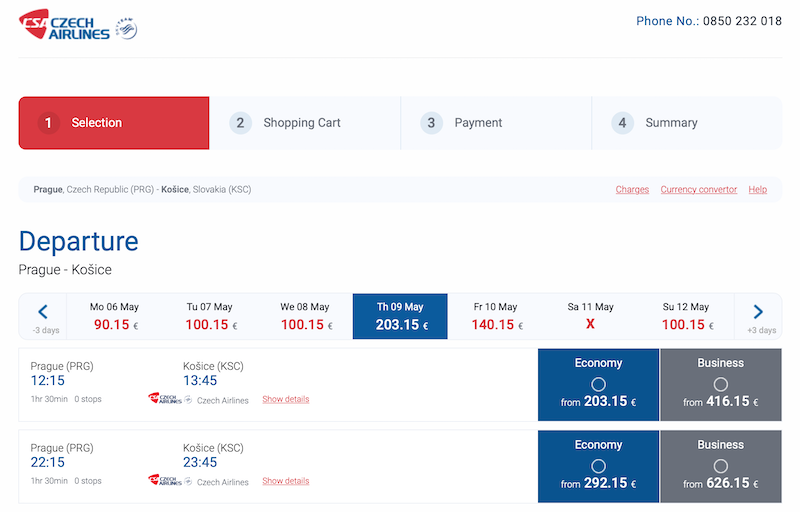Click the red X on Sa 11 May
Screen dimensions: 800x512
[590, 324]
